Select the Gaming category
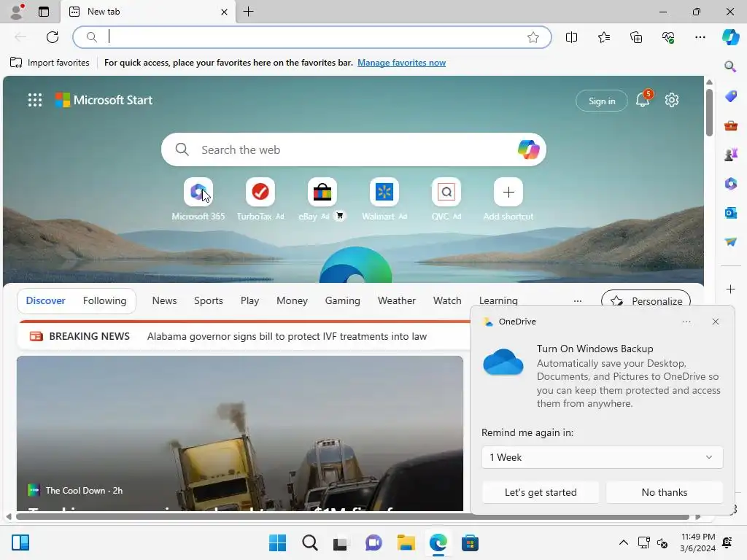The height and width of the screenshot is (560, 747). [x=343, y=300]
